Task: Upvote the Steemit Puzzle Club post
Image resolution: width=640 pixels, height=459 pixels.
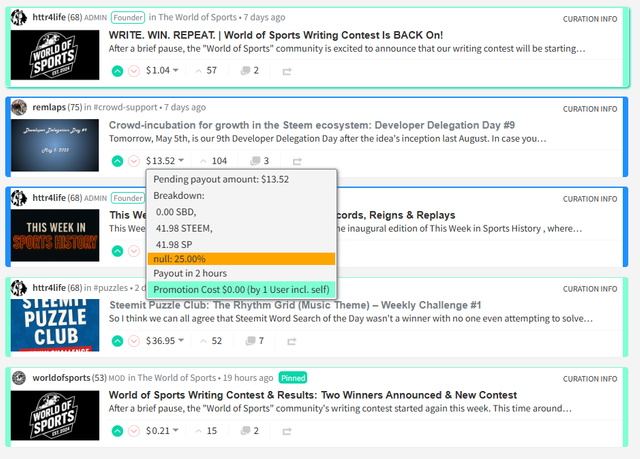Action: 117,341
